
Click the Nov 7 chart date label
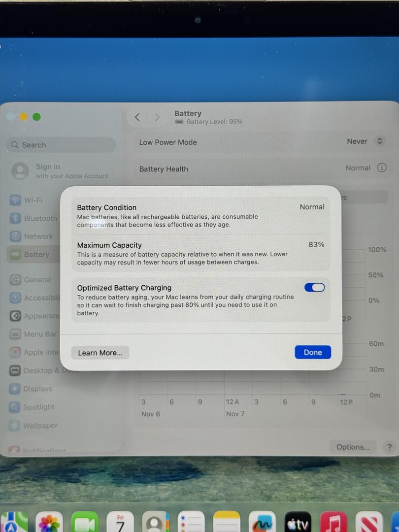pyautogui.click(x=235, y=414)
